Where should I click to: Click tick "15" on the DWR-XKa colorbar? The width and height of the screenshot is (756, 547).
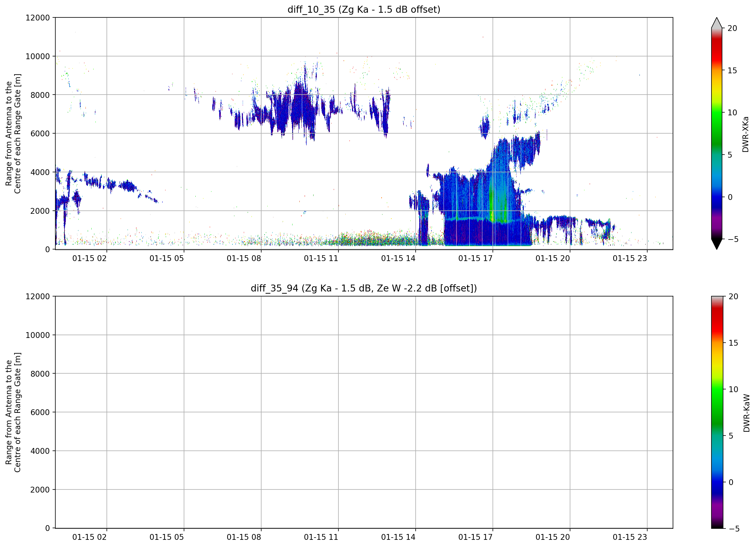pos(732,71)
